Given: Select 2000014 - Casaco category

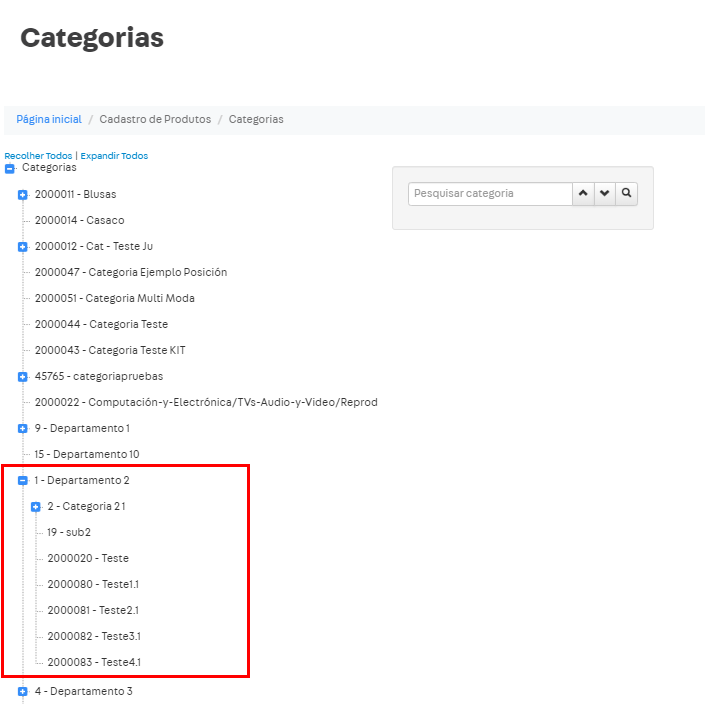Looking at the screenshot, I should [79, 220].
